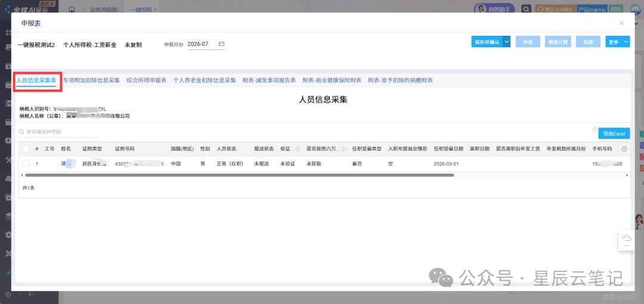Click the 雇员 cell
644x304 pixels.
357,163
